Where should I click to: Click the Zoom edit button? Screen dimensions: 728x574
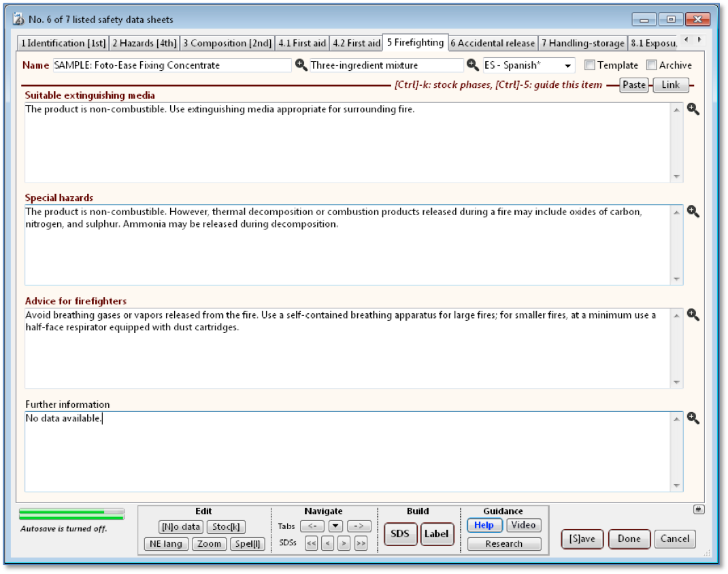coord(210,544)
